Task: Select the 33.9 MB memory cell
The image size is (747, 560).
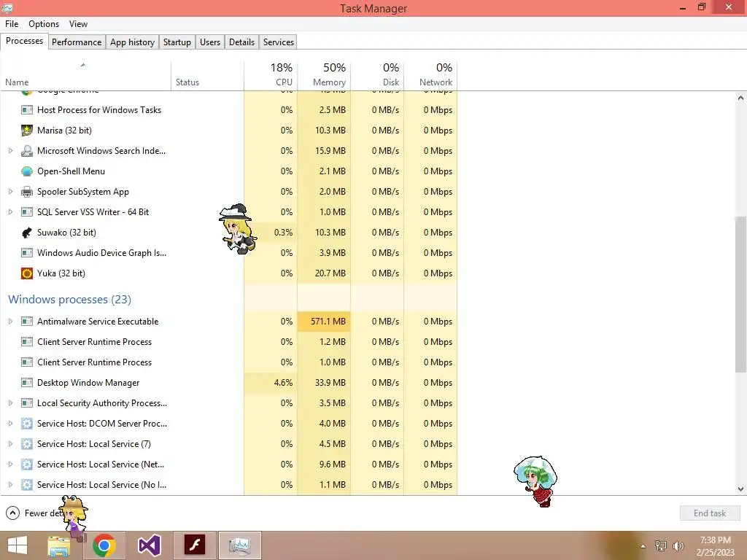Action: tap(324, 382)
